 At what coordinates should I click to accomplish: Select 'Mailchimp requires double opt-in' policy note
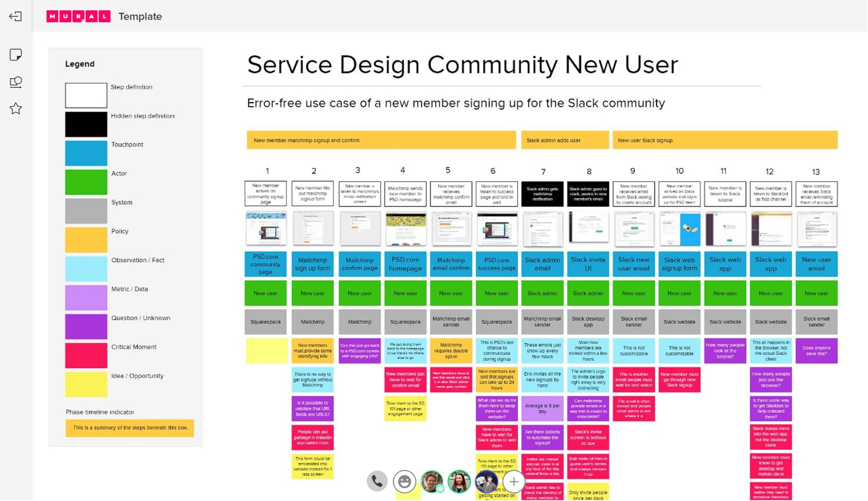click(451, 351)
